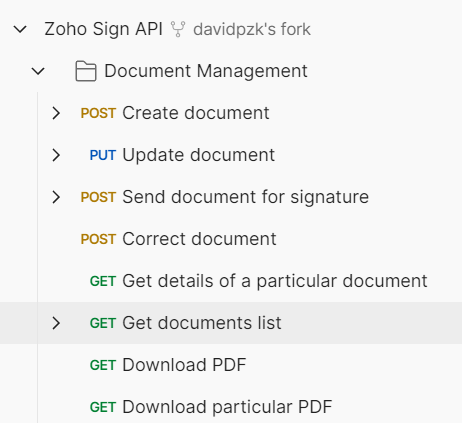Screen dimensions: 462x423
Task: Open Get details of a particular document
Action: pyautogui.click(x=275, y=281)
